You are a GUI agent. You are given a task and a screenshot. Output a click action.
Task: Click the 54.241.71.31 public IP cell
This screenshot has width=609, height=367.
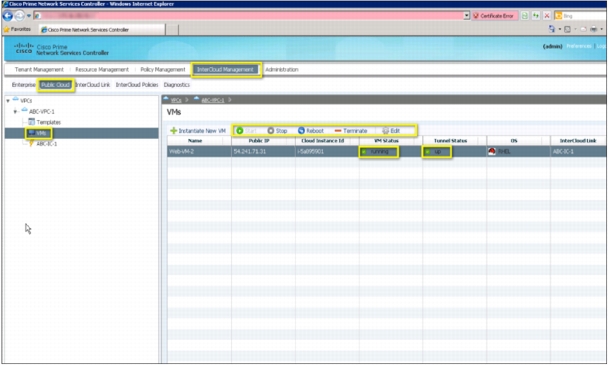[x=263, y=151]
